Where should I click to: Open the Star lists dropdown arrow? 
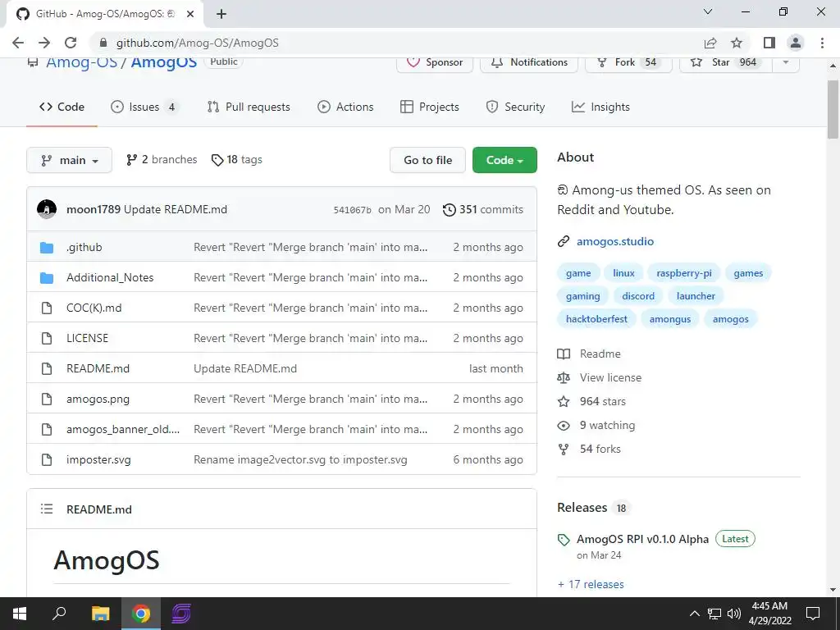point(786,62)
